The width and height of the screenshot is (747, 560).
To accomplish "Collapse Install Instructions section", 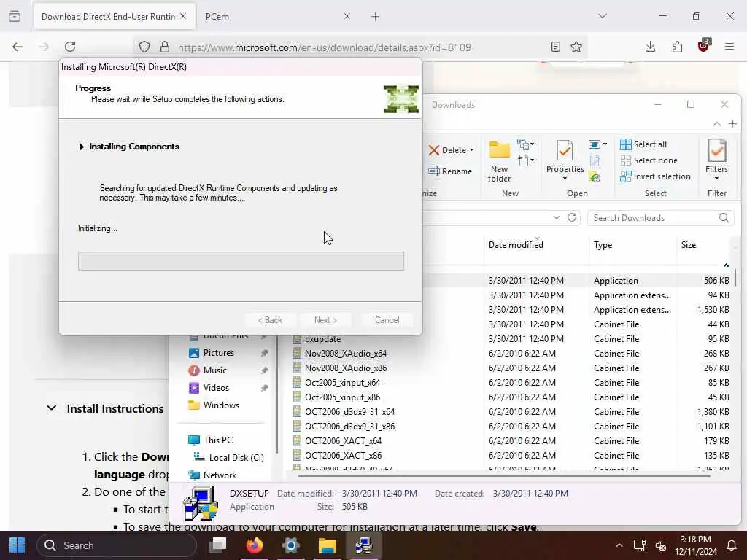I will [52, 408].
